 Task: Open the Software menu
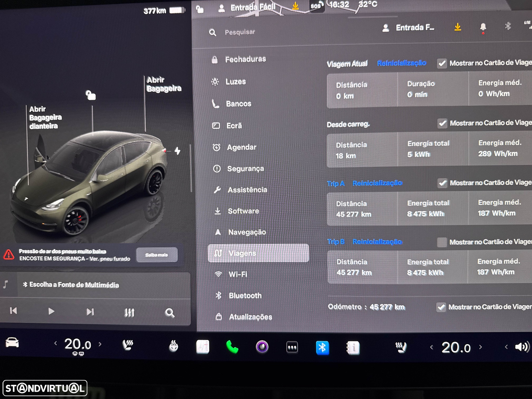[x=243, y=211]
